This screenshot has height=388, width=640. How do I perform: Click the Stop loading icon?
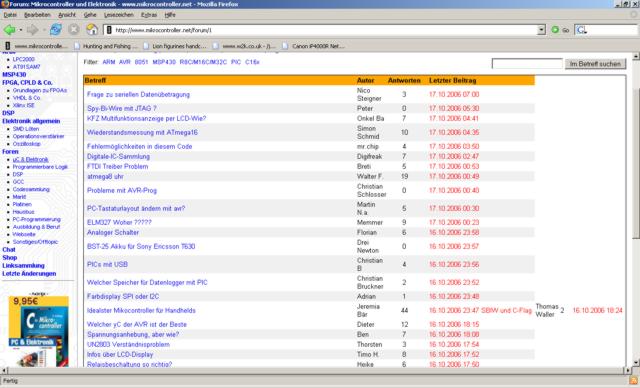pos(74,30)
